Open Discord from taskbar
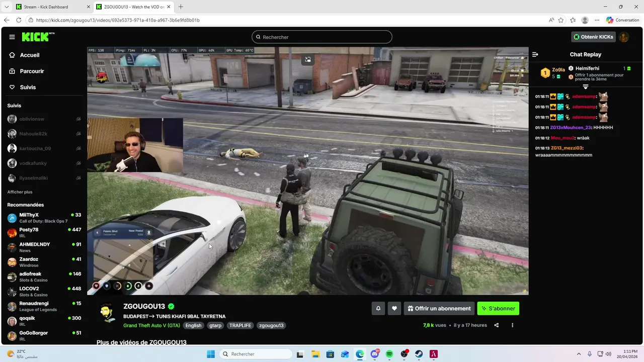Viewport: 644px width, 362px height. coord(375,354)
